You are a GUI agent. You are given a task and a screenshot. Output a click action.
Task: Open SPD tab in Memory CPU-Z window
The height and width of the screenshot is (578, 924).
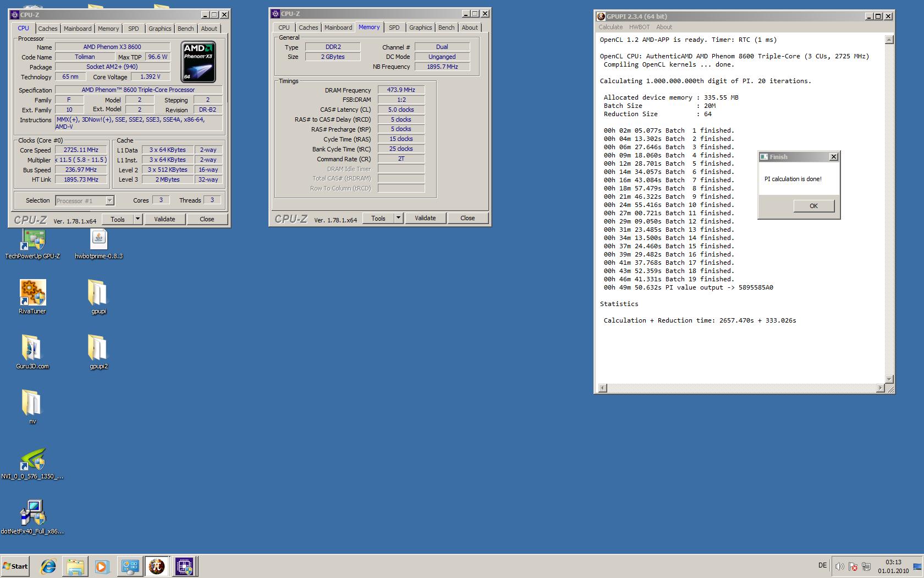[394, 28]
